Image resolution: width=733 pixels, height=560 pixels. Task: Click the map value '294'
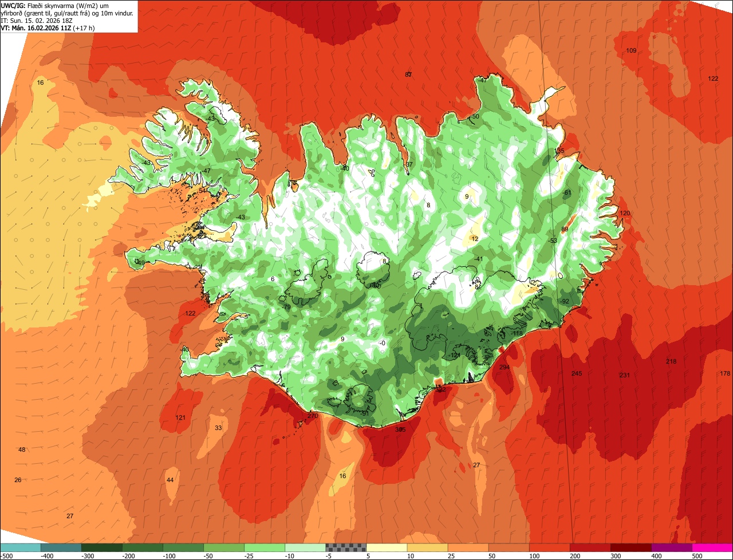point(505,368)
